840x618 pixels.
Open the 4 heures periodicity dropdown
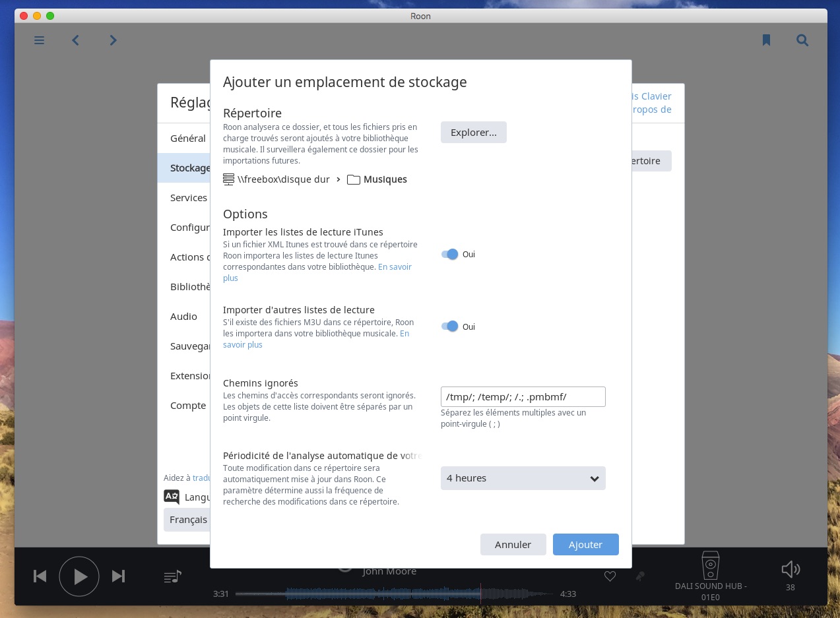[523, 478]
